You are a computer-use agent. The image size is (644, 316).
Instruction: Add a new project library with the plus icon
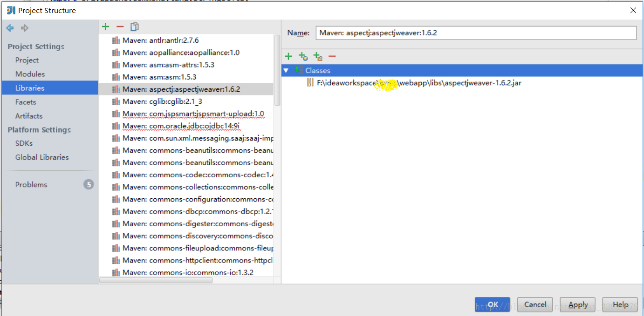[x=106, y=27]
